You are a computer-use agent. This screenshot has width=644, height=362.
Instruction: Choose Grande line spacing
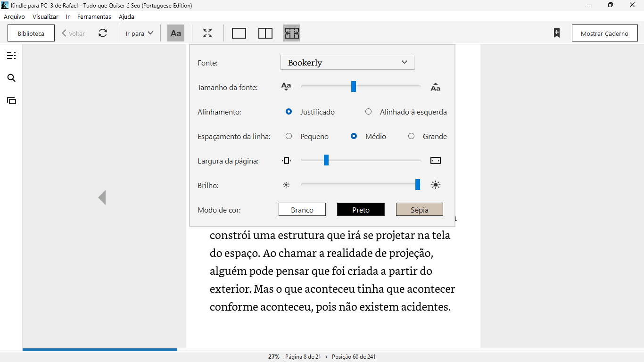(x=412, y=136)
